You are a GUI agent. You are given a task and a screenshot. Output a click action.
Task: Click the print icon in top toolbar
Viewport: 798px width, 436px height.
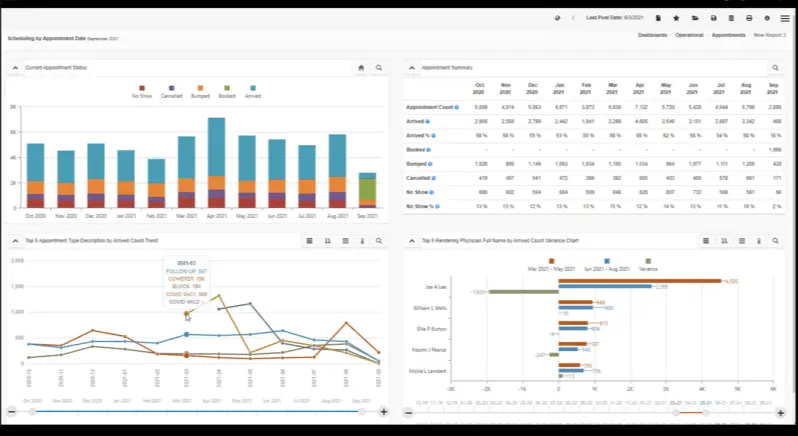(x=749, y=18)
